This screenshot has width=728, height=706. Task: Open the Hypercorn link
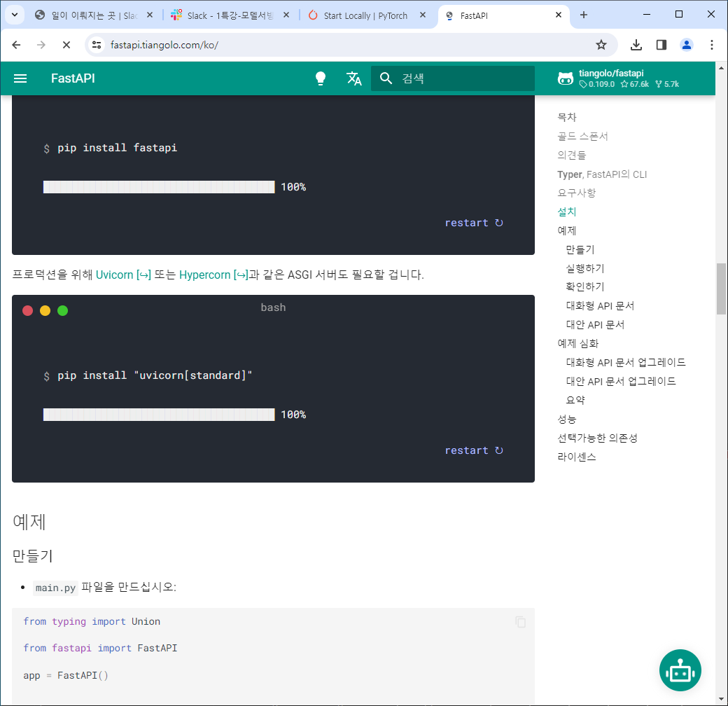coord(213,275)
